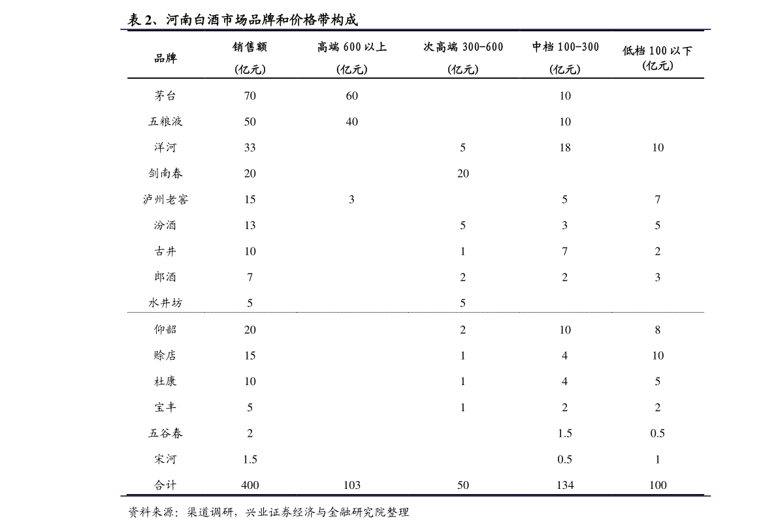
Task: Click the total sales value 400
Action: coord(250,484)
